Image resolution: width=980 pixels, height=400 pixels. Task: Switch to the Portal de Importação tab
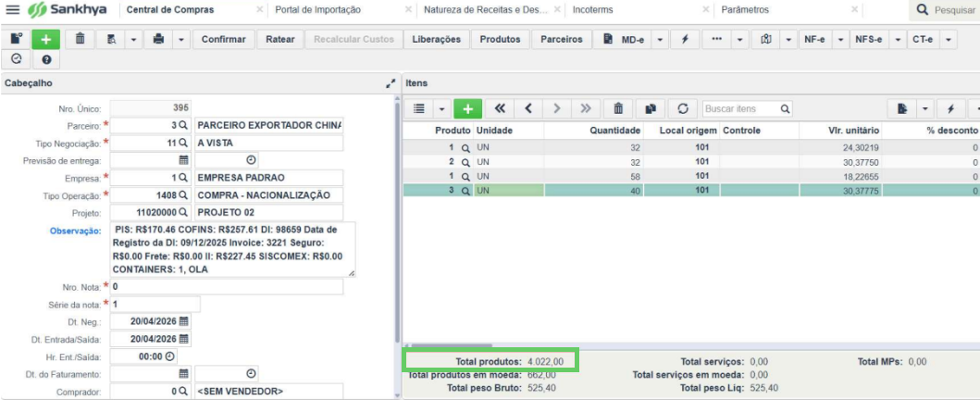pyautogui.click(x=318, y=10)
